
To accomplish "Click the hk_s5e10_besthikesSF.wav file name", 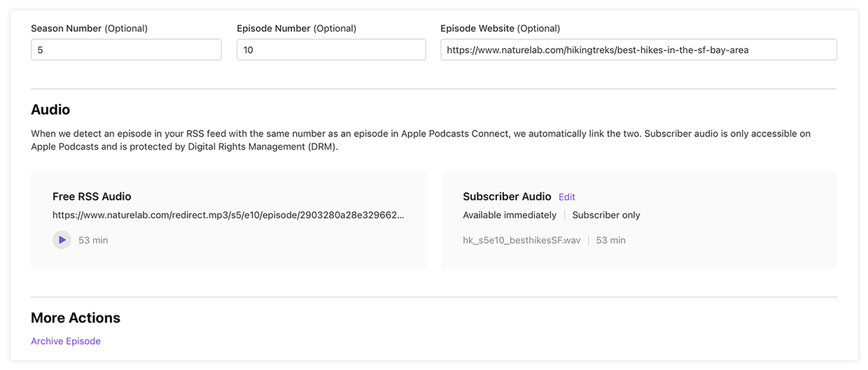I will coord(521,240).
